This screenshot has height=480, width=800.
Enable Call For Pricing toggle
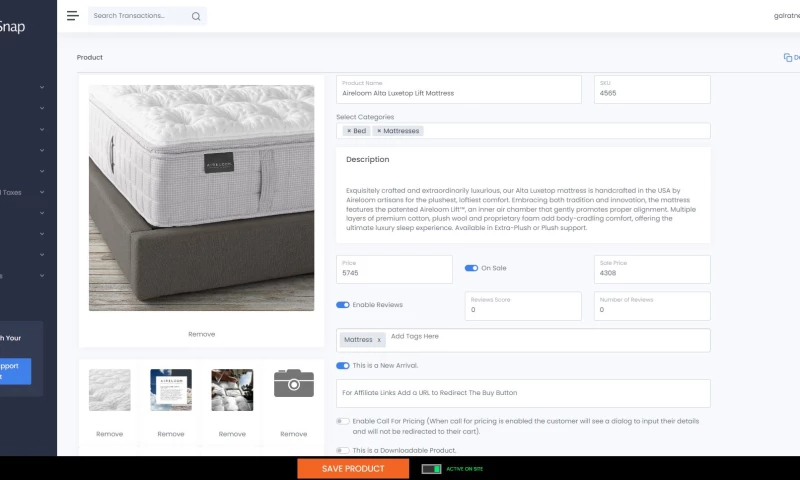[343, 422]
